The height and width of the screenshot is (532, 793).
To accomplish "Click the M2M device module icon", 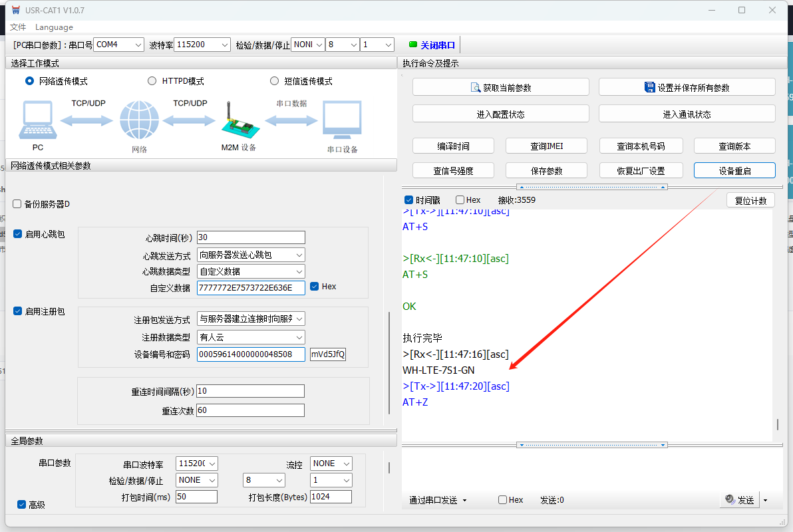I will [x=238, y=120].
